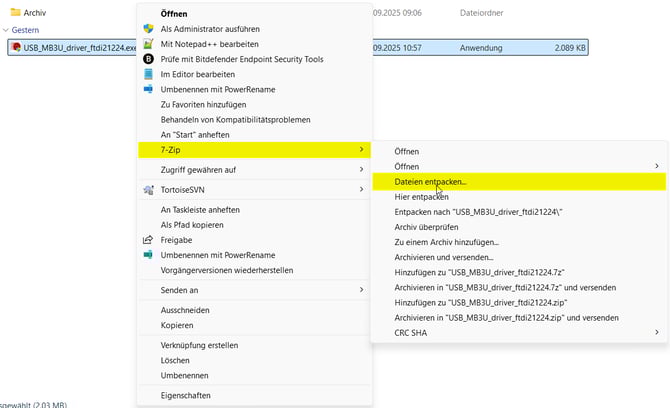The image size is (670, 408).
Task: Click the Editor notepad icon
Action: 148,74
